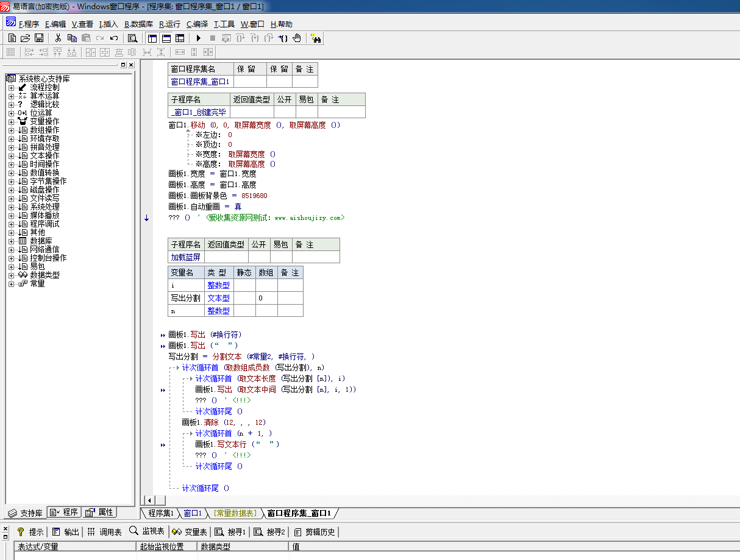Click the 整数型 type link for variable i

click(218, 285)
